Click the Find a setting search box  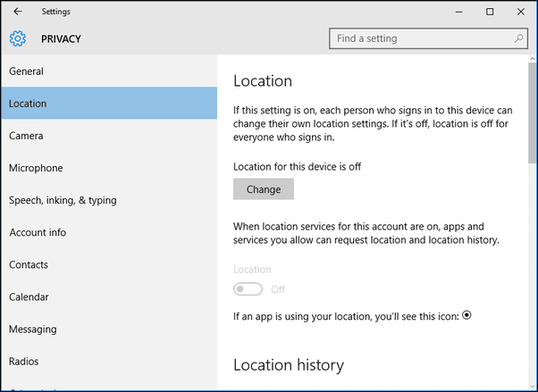[x=428, y=38]
